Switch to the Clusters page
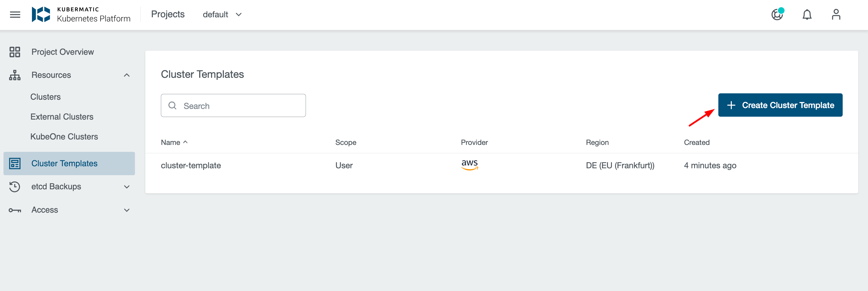868x291 pixels. pos(45,97)
